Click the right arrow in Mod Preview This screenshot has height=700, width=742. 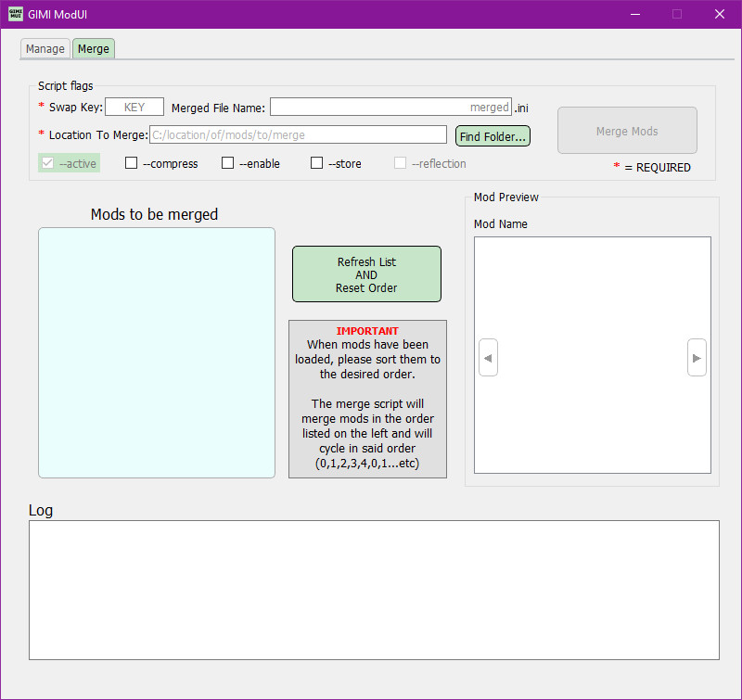(697, 357)
